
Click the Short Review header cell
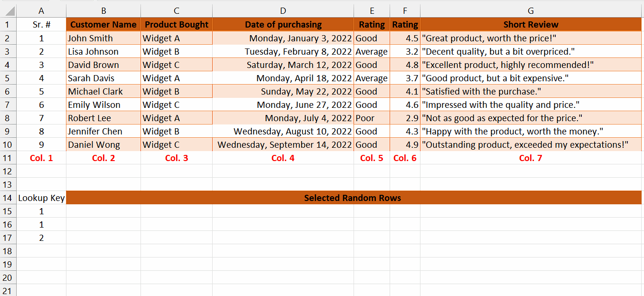530,24
